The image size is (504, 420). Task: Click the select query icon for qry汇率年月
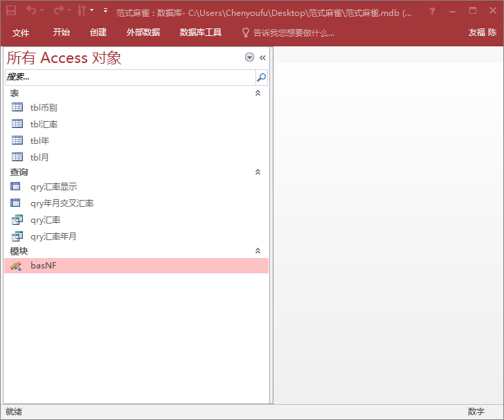point(17,237)
